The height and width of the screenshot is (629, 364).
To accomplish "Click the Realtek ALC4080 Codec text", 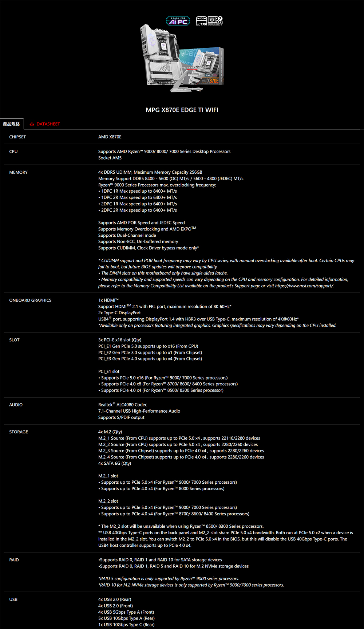I will tap(123, 405).
